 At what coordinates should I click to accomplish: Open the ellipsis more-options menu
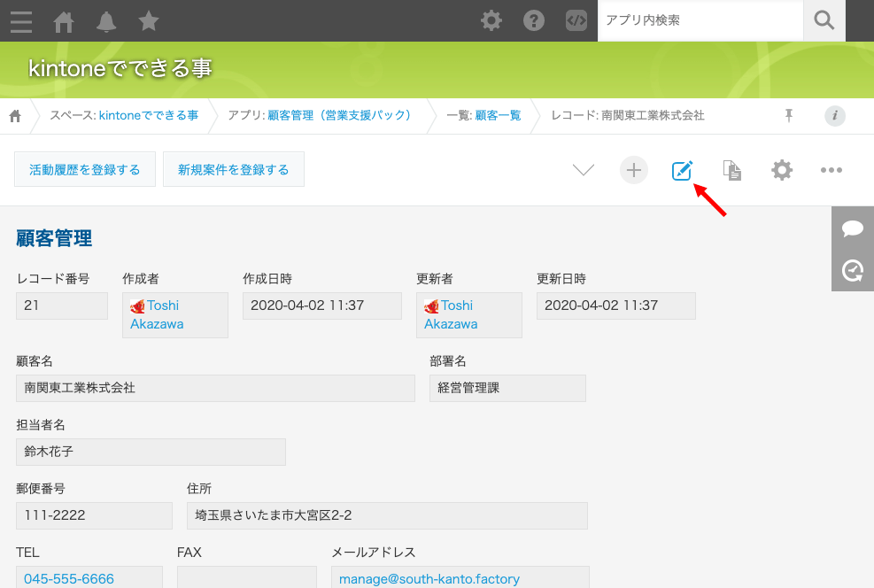[x=831, y=170]
